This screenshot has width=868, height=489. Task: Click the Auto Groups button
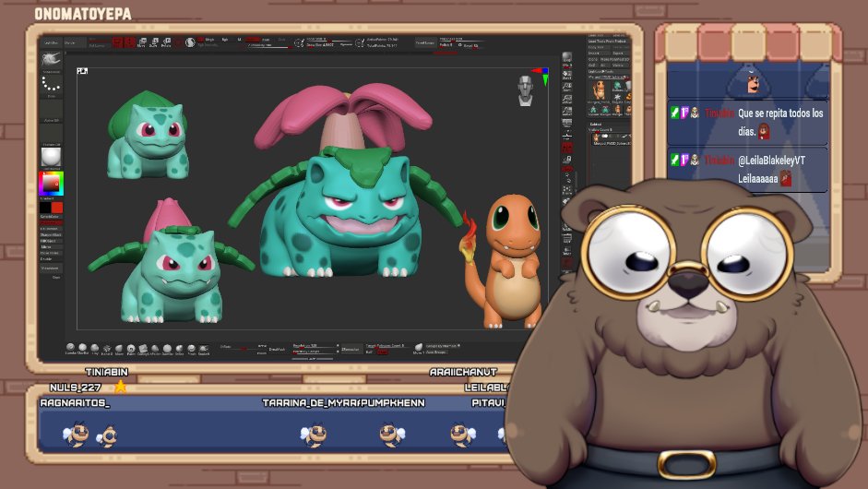(437, 352)
